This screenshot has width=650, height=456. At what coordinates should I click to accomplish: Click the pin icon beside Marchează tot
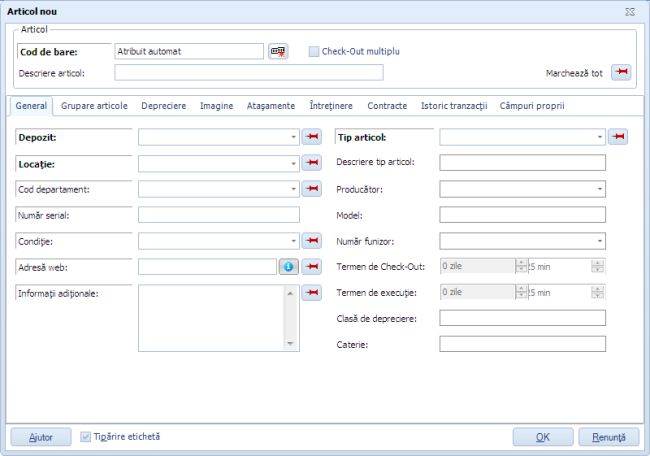tap(621, 73)
